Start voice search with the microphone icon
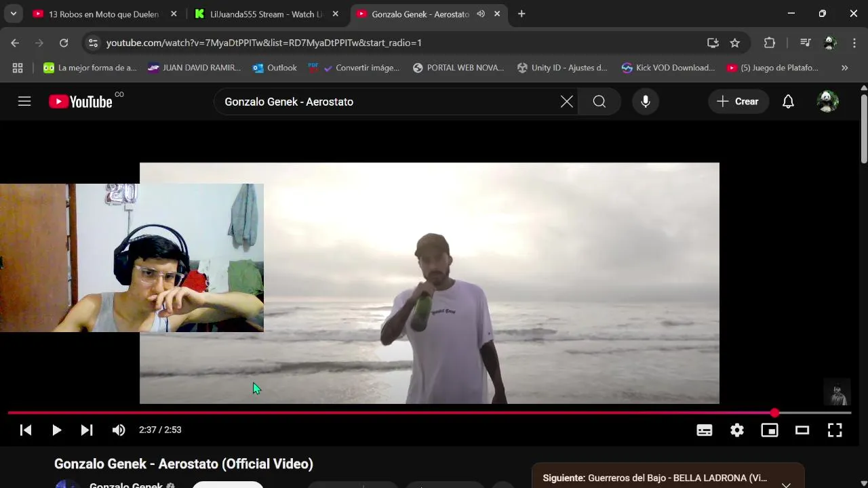Image resolution: width=868 pixels, height=488 pixels. (646, 102)
